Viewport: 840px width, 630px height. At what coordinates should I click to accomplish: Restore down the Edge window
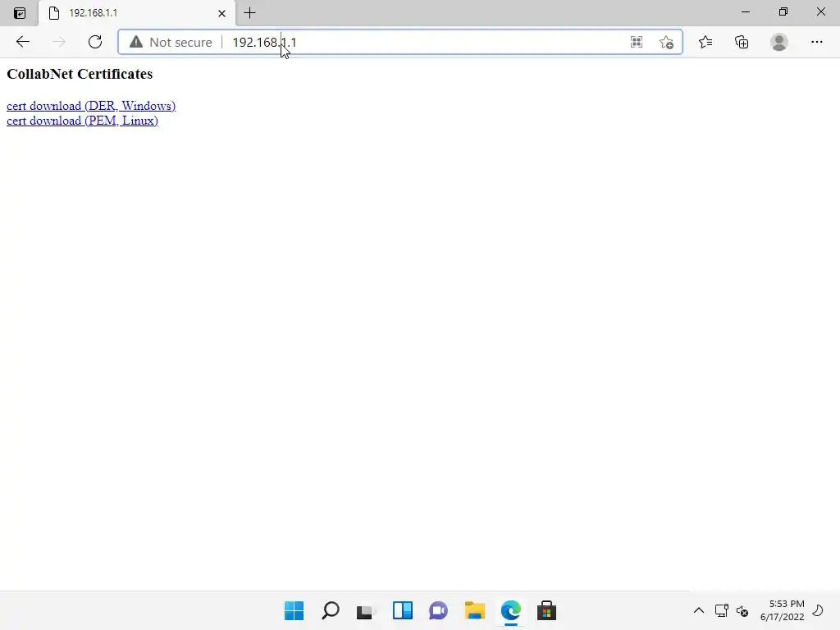pyautogui.click(x=783, y=11)
